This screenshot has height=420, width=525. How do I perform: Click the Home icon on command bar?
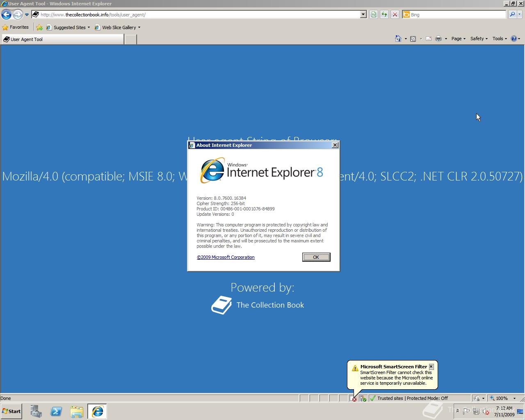(398, 39)
